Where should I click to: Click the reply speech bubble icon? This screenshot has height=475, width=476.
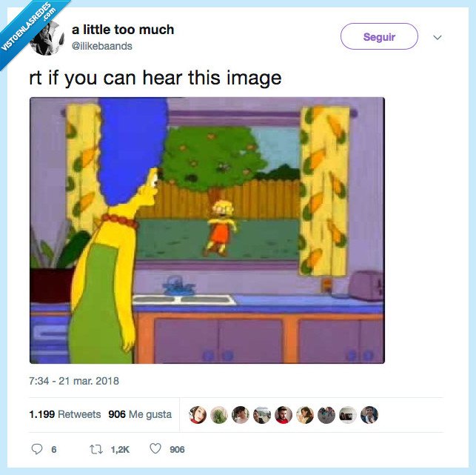pos(37,449)
